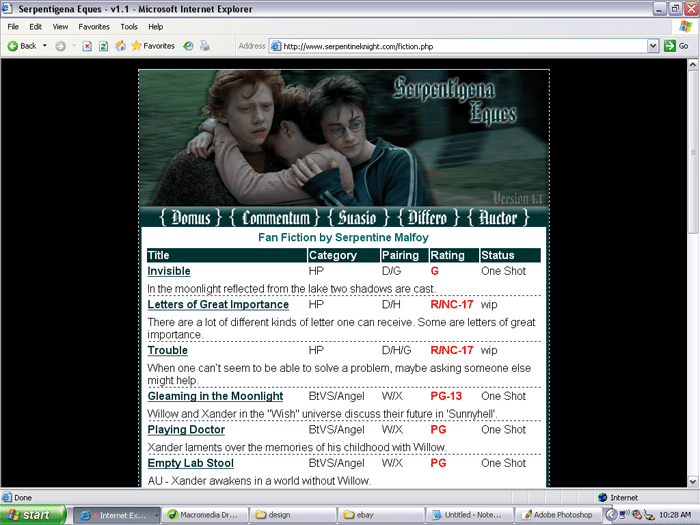Go to the Differo navigation link
Viewport: 700px width, 525px height.
[428, 218]
